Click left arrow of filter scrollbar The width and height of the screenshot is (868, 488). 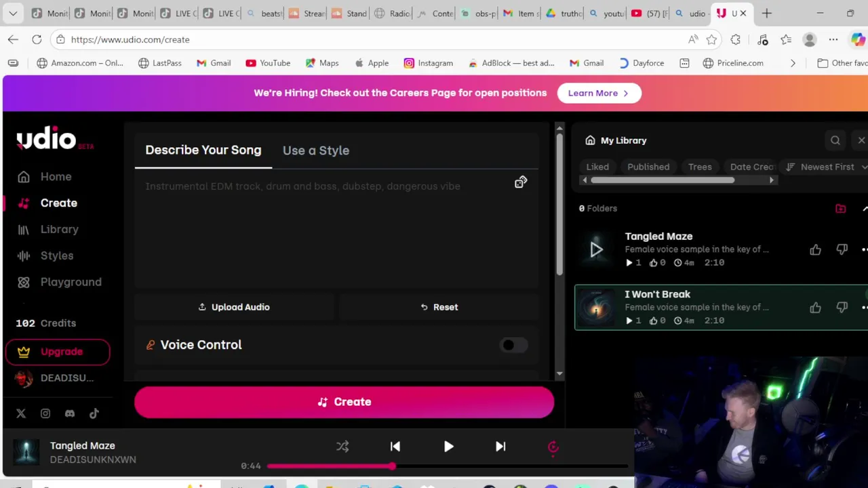click(585, 180)
